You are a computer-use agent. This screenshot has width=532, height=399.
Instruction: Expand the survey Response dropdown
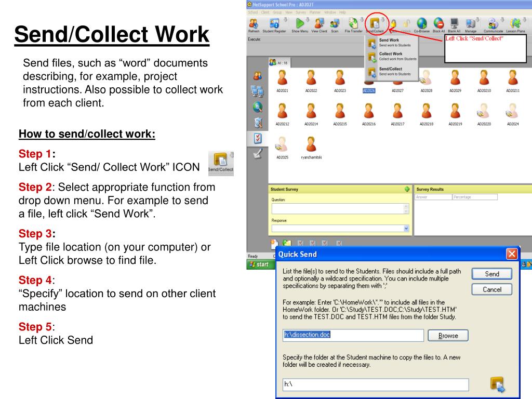click(x=406, y=229)
